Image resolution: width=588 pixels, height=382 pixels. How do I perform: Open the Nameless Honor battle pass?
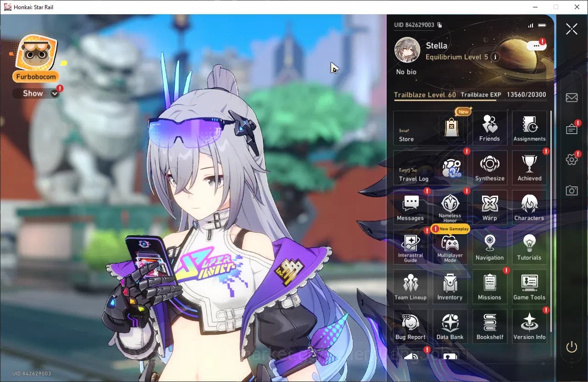click(450, 207)
